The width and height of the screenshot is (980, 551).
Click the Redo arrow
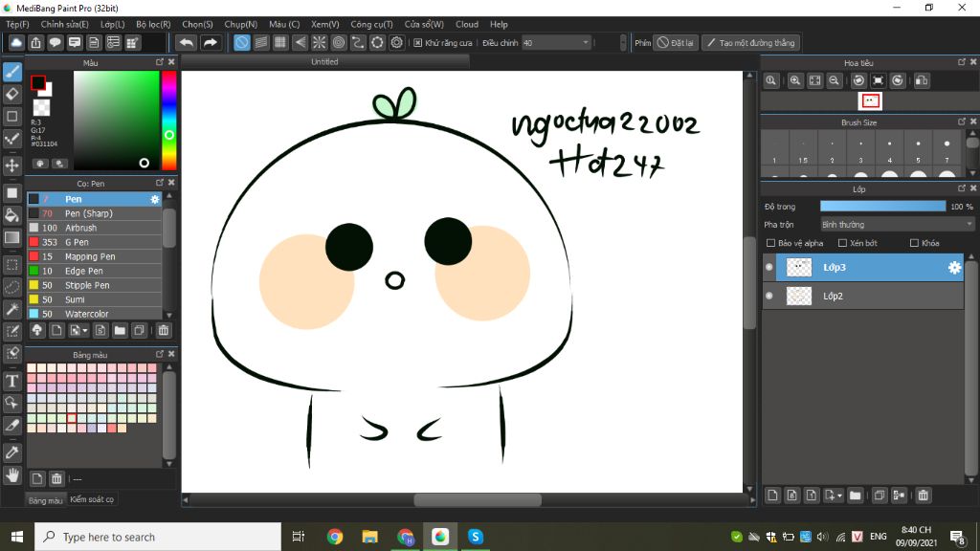tap(211, 42)
